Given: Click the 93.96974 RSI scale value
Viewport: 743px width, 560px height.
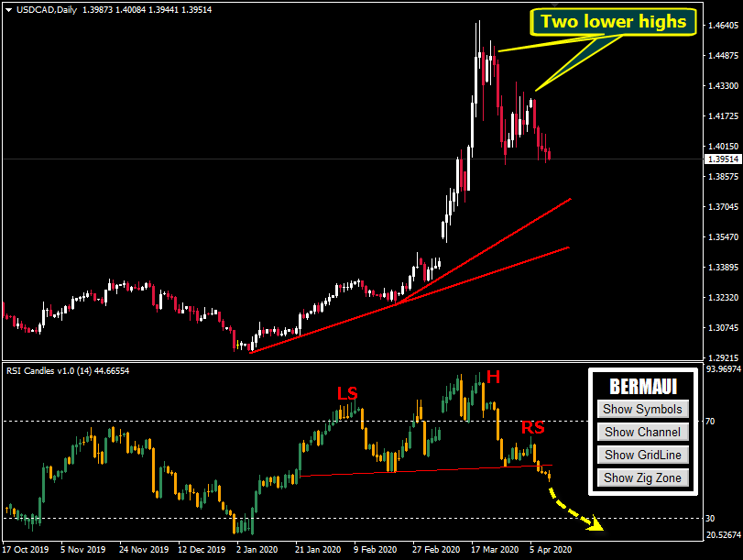Looking at the screenshot, I should [723, 369].
